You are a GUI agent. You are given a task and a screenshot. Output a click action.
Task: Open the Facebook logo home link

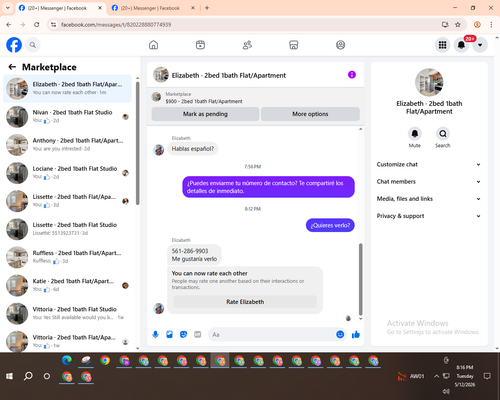click(14, 45)
